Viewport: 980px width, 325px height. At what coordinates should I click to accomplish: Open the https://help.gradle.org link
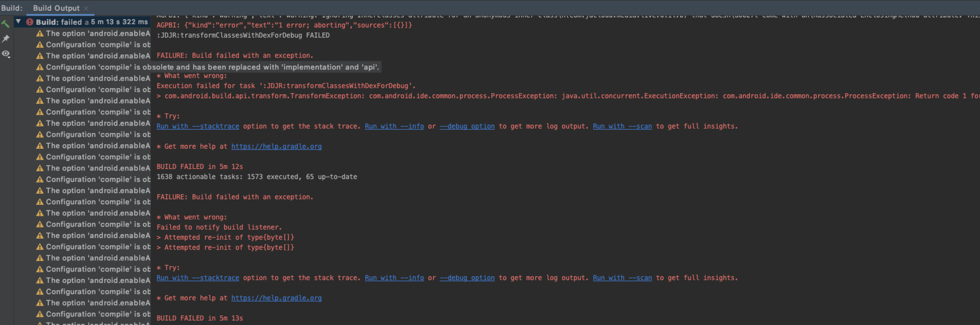pyautogui.click(x=276, y=146)
